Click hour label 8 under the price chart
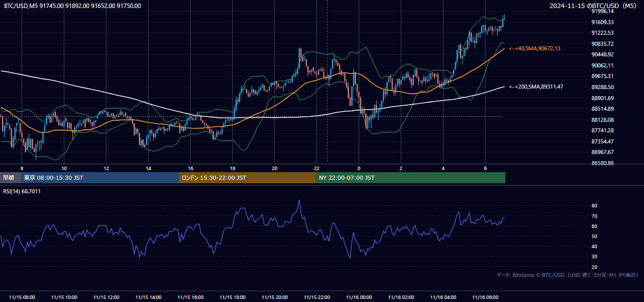Viewport: 644px width, 302px height. coord(22,168)
